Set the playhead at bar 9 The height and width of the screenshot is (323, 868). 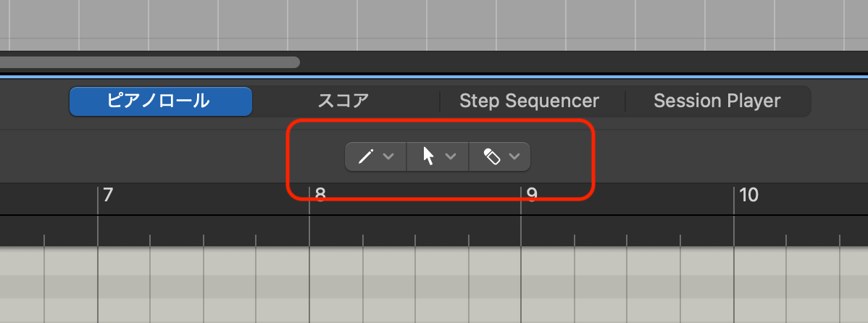coord(532,196)
